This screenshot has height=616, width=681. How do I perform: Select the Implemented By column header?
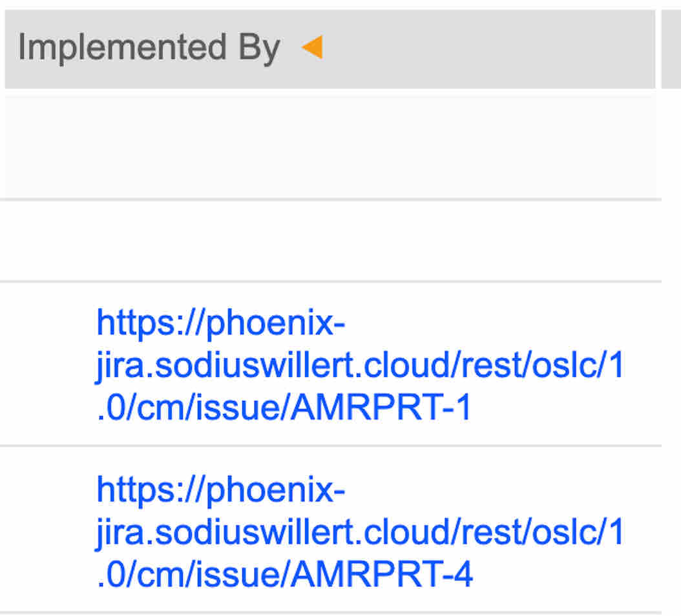point(330,49)
